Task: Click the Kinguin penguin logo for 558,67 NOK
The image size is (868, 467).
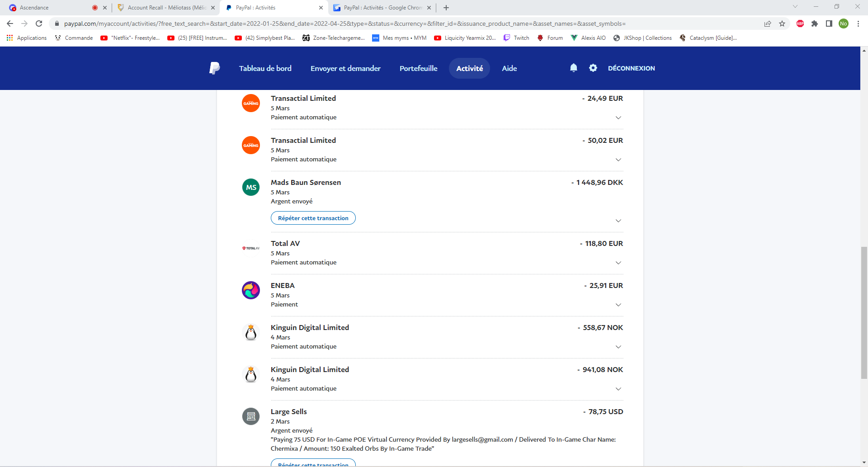Action: click(x=251, y=332)
